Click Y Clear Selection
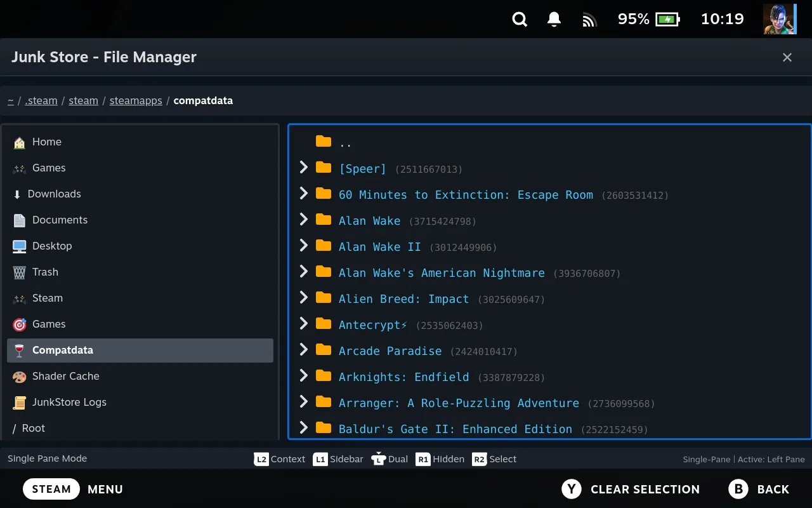The height and width of the screenshot is (508, 812). [x=631, y=489]
